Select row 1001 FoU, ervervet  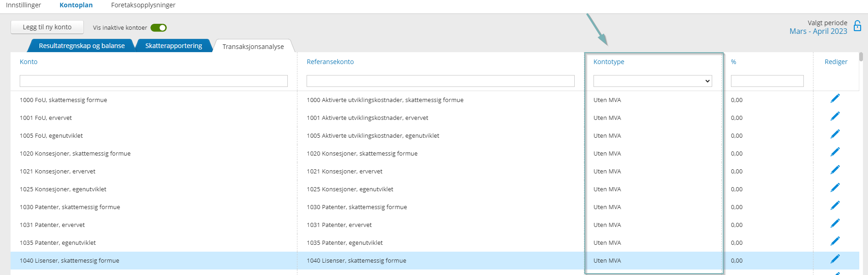click(434, 118)
